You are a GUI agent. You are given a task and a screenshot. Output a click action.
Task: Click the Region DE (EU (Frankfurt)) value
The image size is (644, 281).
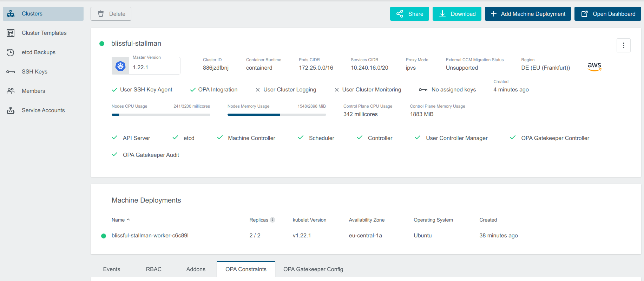point(546,68)
